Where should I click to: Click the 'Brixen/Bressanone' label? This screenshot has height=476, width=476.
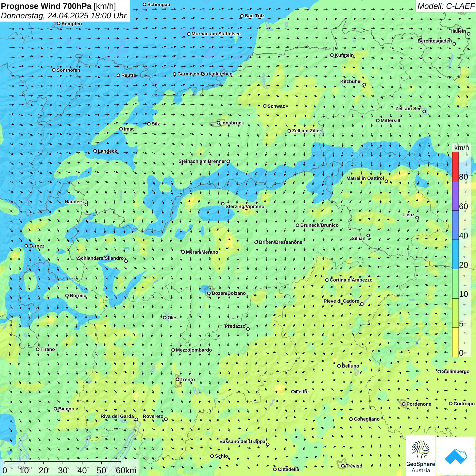[x=280, y=242]
